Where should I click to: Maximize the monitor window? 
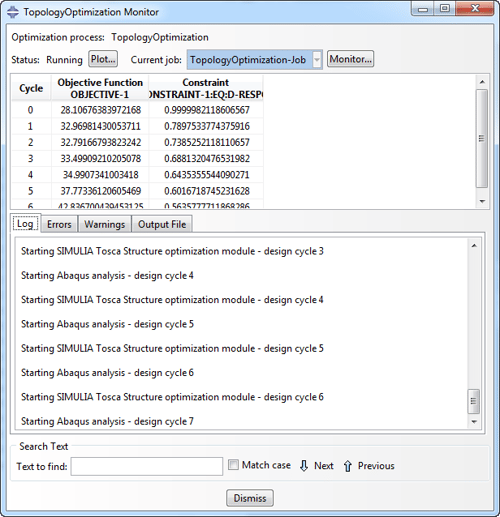coord(445,8)
